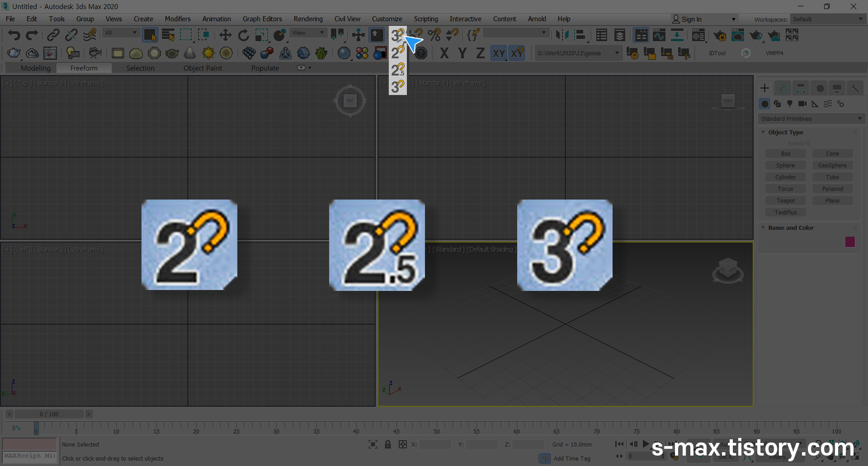Create a Box primitive
Image resolution: width=868 pixels, height=466 pixels.
(x=786, y=154)
